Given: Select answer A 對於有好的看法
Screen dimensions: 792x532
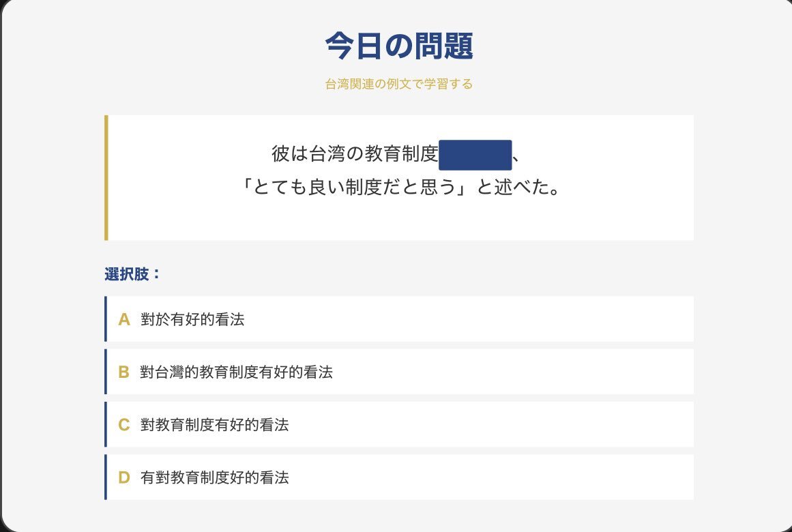Looking at the screenshot, I should pos(193,319).
